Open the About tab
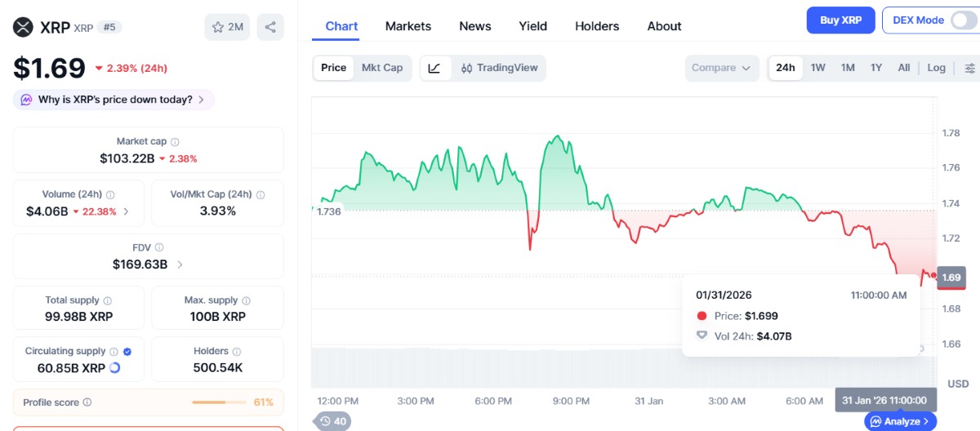The image size is (980, 431). 664,26
